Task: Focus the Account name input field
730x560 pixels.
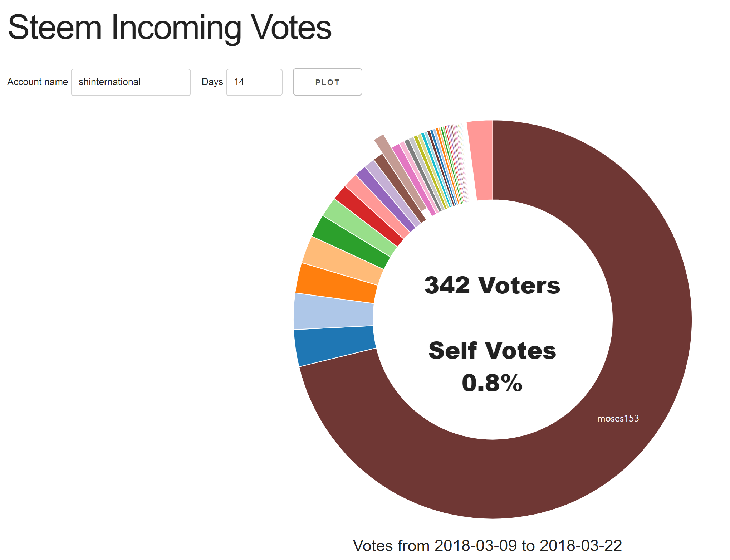Action: tap(131, 82)
